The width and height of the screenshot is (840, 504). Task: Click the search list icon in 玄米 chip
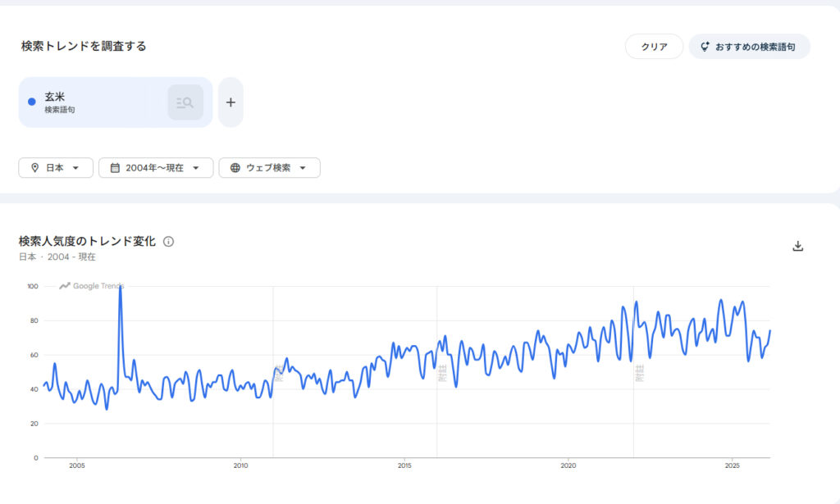(x=185, y=102)
